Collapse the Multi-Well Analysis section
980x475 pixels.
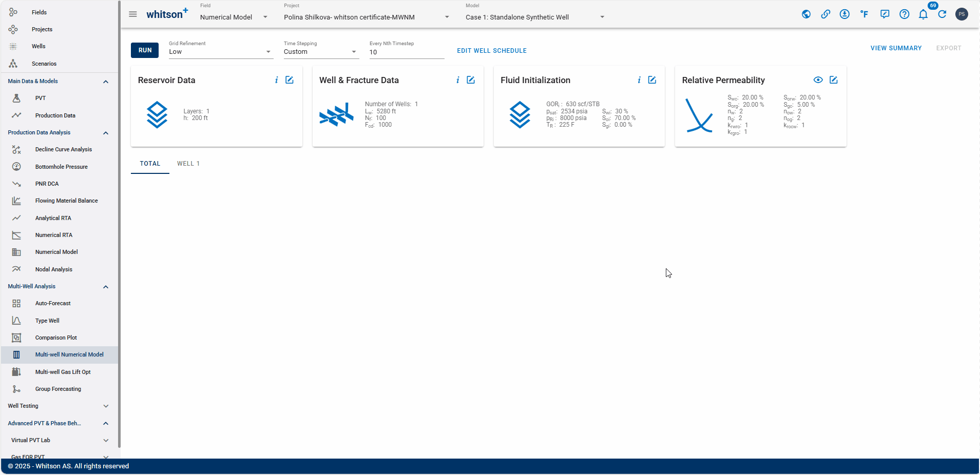pos(106,287)
